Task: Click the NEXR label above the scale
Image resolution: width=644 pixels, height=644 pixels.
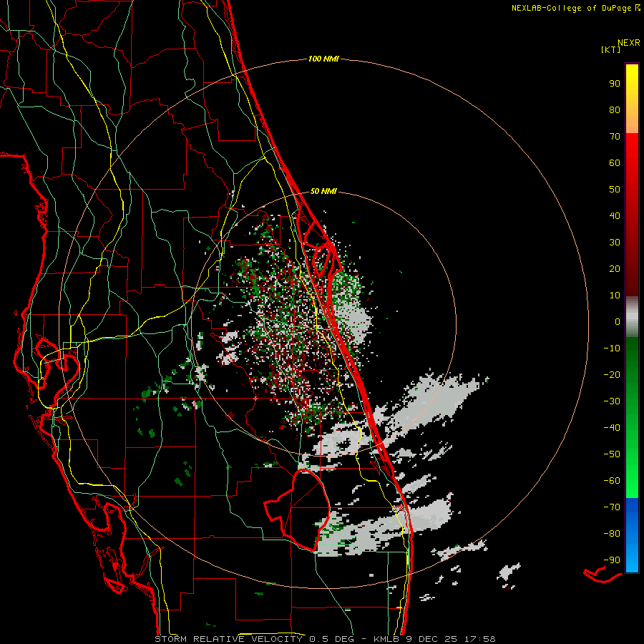Action: (629, 43)
